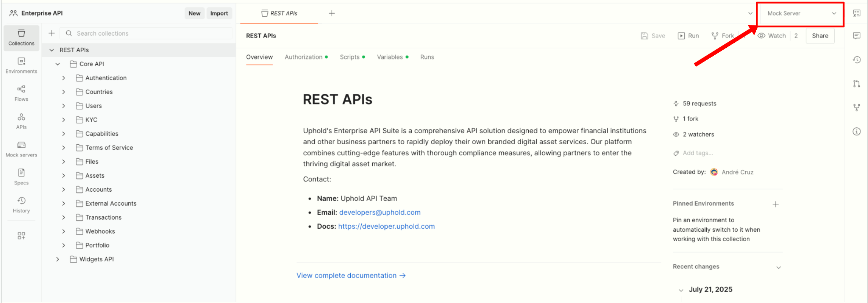Open the collection info icon in right sidebar
Viewport: 868px width, 303px height.
point(857,131)
